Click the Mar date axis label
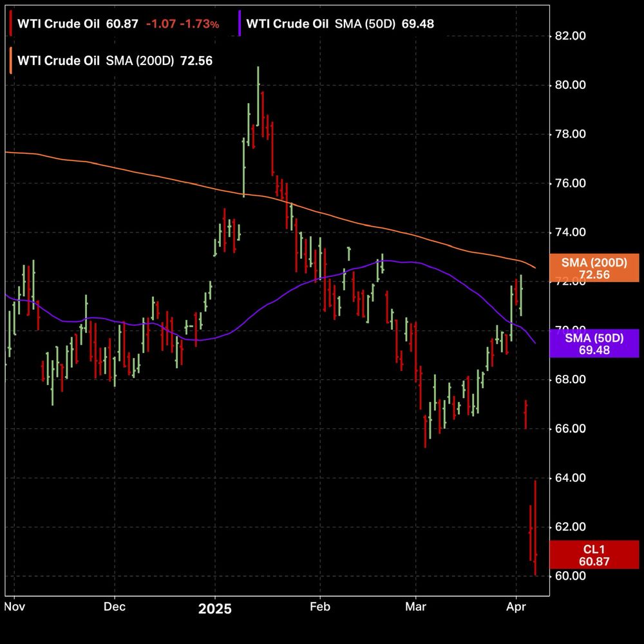The height and width of the screenshot is (644, 644). pos(415,607)
